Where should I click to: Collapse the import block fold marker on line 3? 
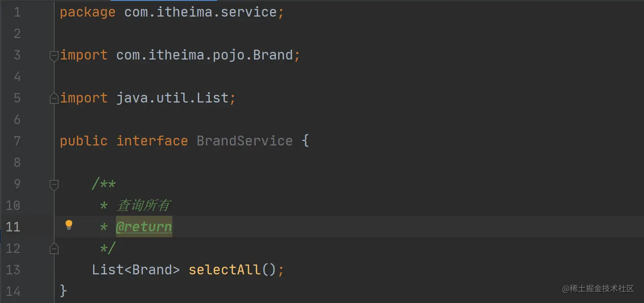click(54, 55)
